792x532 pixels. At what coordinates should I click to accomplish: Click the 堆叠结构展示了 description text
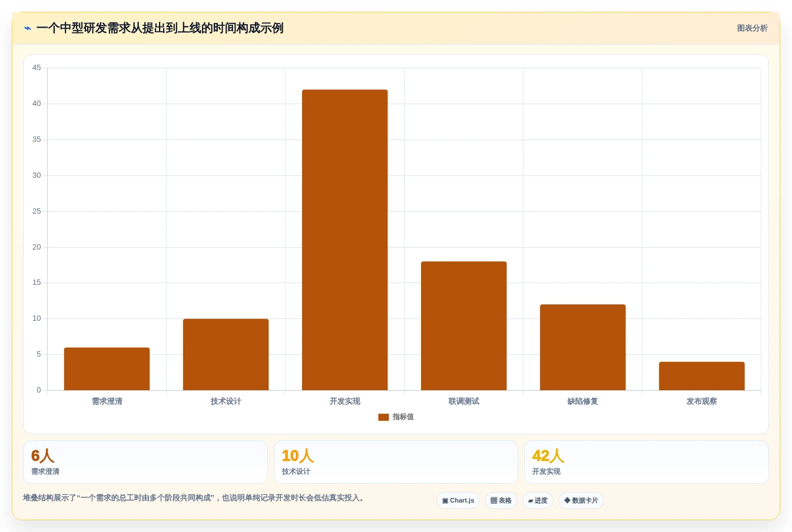[x=195, y=498]
